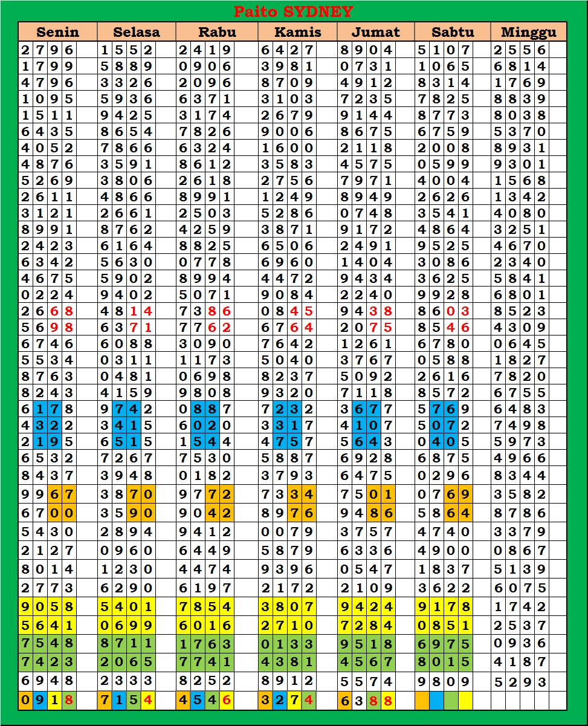Click blue cell 9 in Senin's bottom row
Image resolution: width=588 pixels, height=726 pixels.
[x=40, y=701]
